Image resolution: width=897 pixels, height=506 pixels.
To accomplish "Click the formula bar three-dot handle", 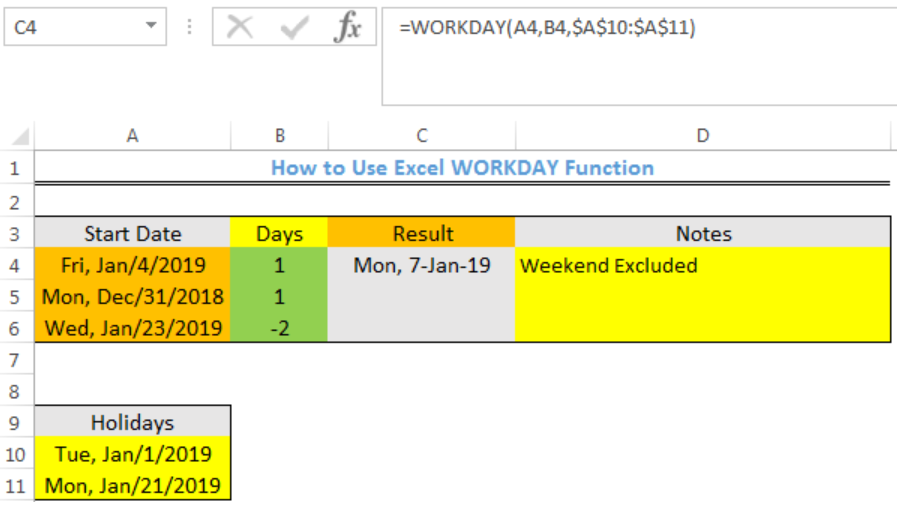I will 189,27.
